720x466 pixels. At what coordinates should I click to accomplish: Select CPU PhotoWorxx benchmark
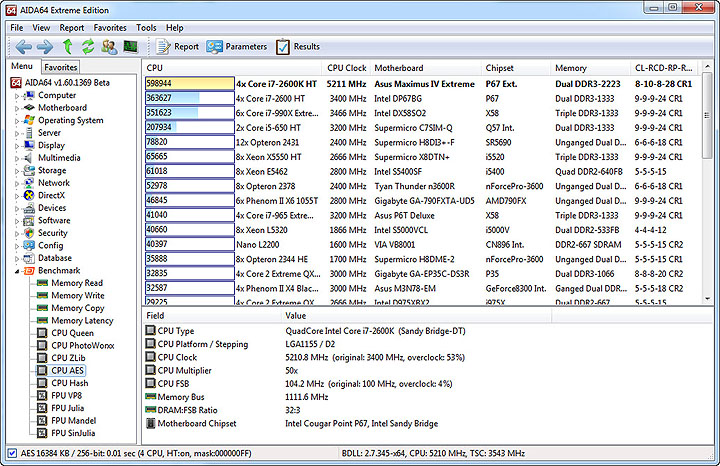coord(83,345)
